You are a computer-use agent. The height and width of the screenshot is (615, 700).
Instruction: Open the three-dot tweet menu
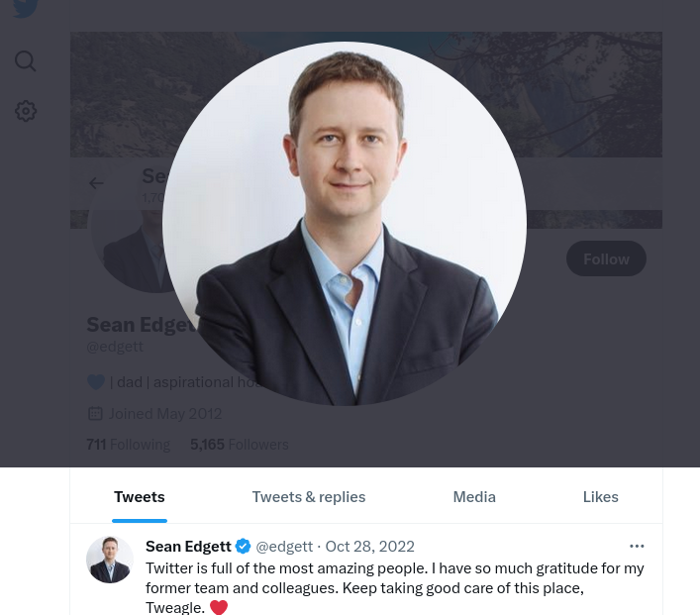pos(637,547)
